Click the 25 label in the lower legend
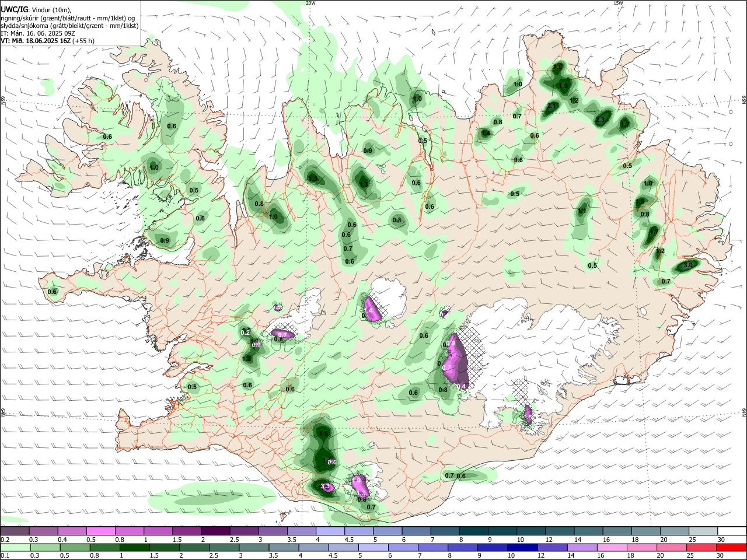The image size is (747, 560). pyautogui.click(x=690, y=556)
